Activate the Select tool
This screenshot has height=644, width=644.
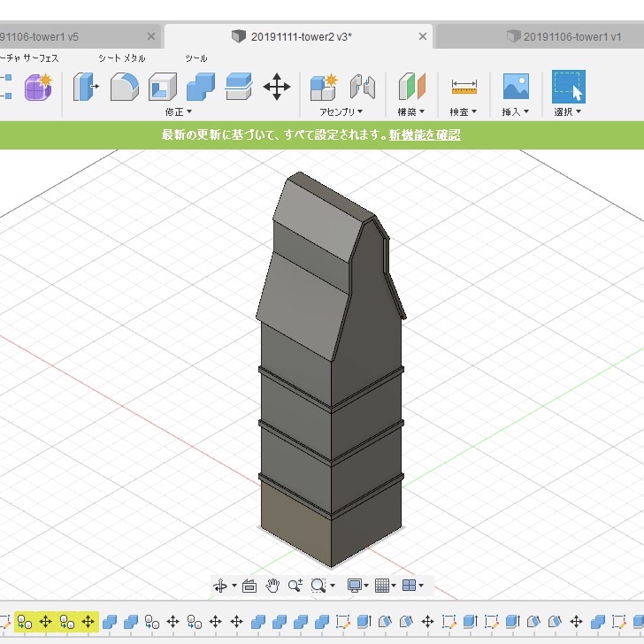pos(569,87)
